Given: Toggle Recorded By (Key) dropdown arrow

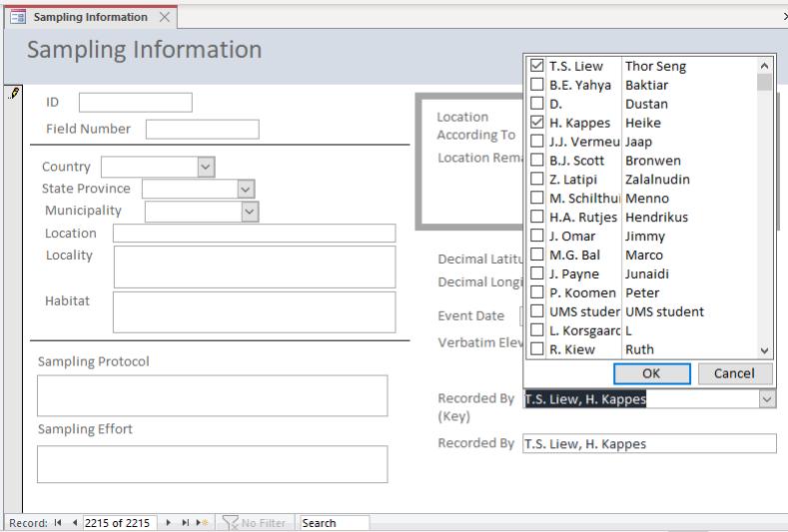Looking at the screenshot, I should coord(767,399).
